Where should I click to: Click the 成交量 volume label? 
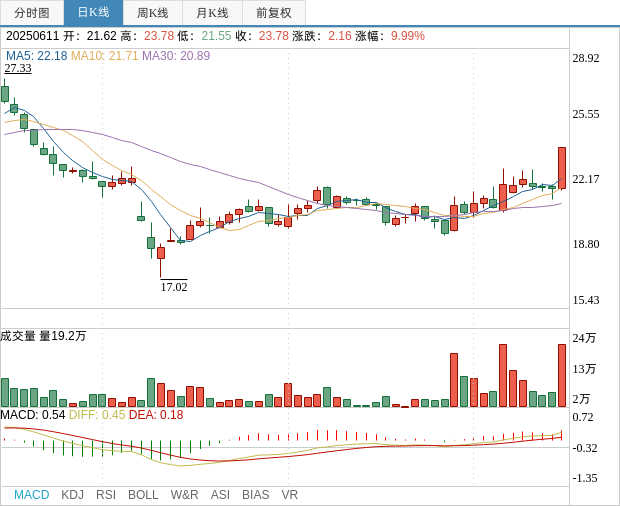[18, 336]
